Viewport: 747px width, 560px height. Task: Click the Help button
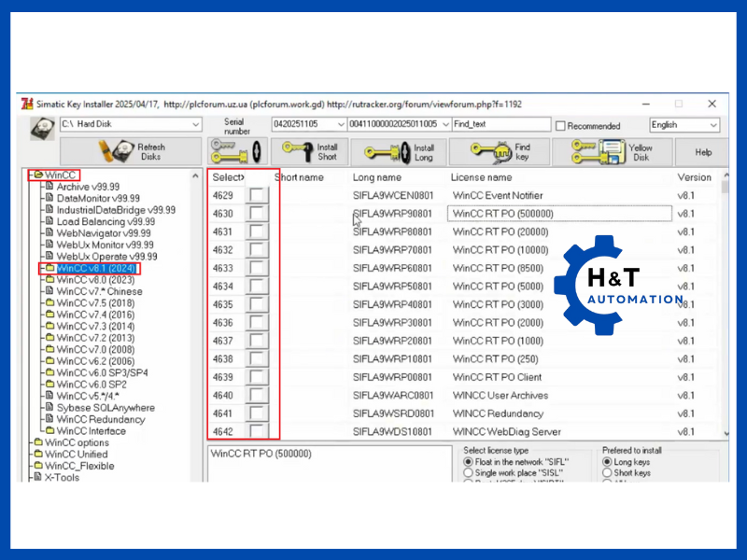click(x=702, y=151)
